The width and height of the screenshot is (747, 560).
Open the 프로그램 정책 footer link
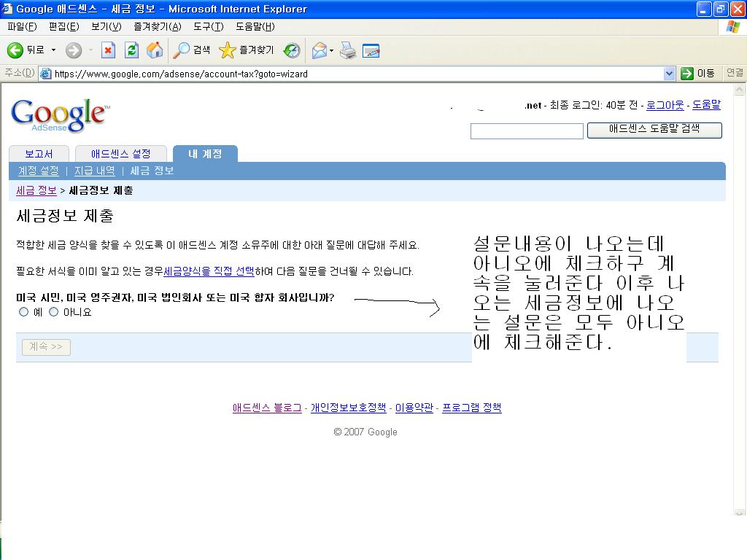pos(472,408)
